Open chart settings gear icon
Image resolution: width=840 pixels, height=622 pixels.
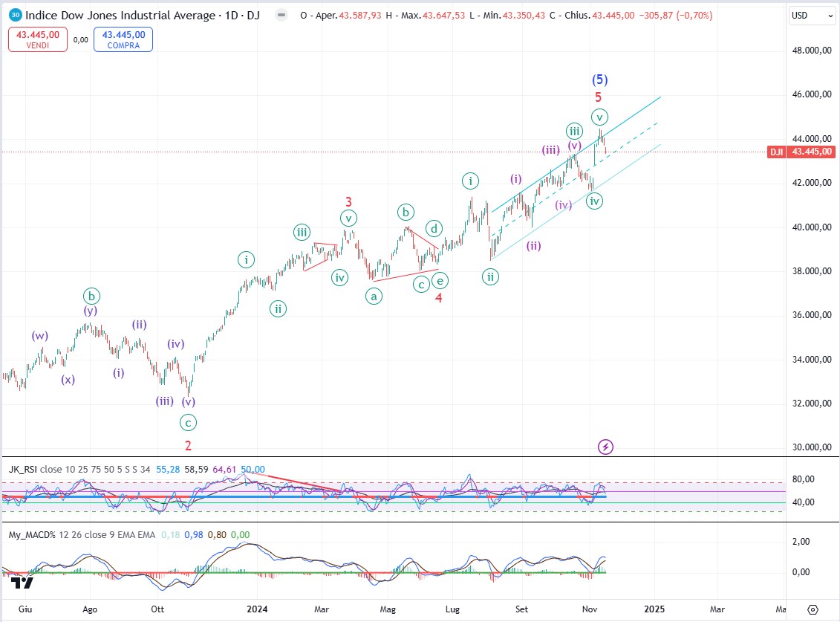(813, 609)
